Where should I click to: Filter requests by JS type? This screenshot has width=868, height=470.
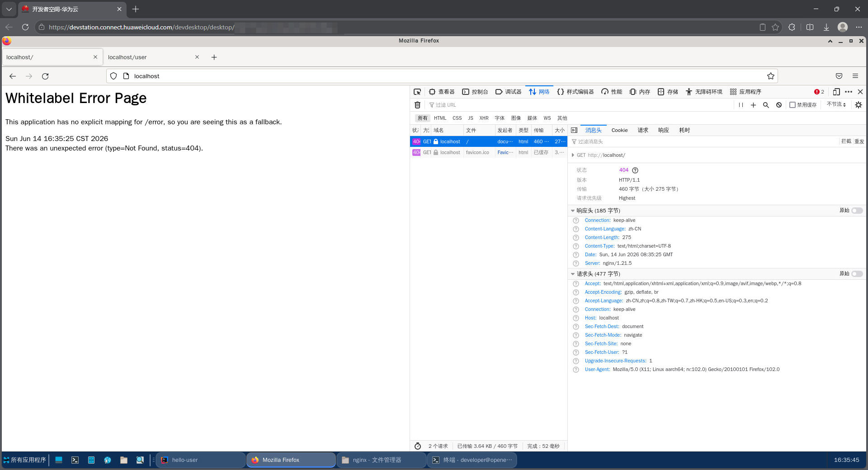coord(470,118)
